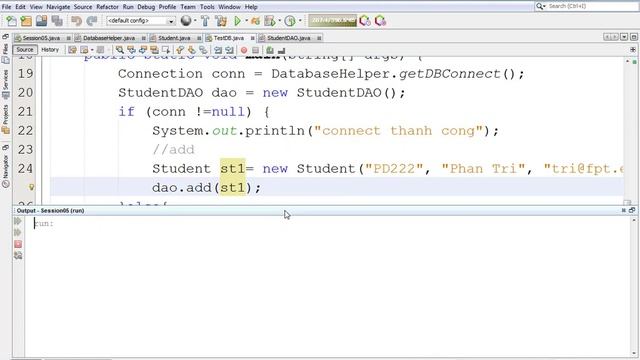Image resolution: width=640 pixels, height=360 pixels.
Task: Click the back-navigation icon beside Last Edit
Action: coord(84,50)
